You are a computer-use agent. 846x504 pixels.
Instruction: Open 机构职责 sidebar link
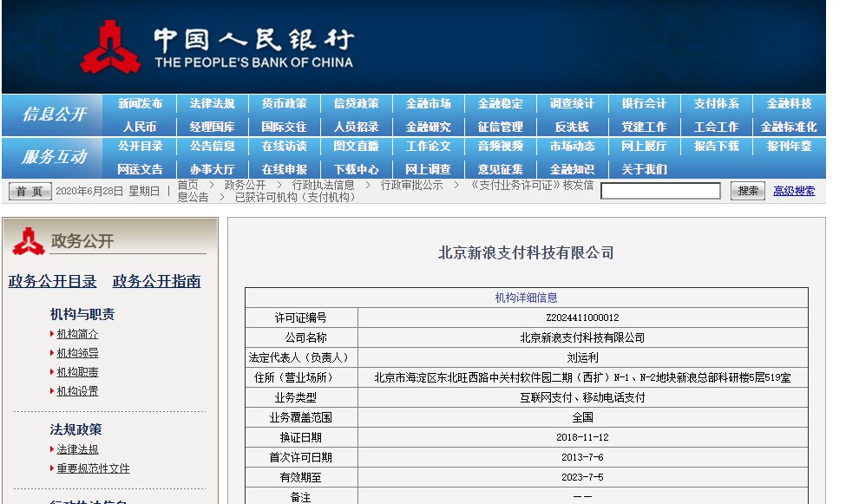pos(78,372)
